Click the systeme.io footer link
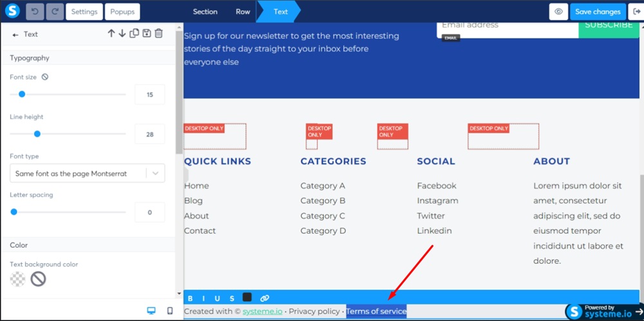The width and height of the screenshot is (644, 321). [263, 311]
